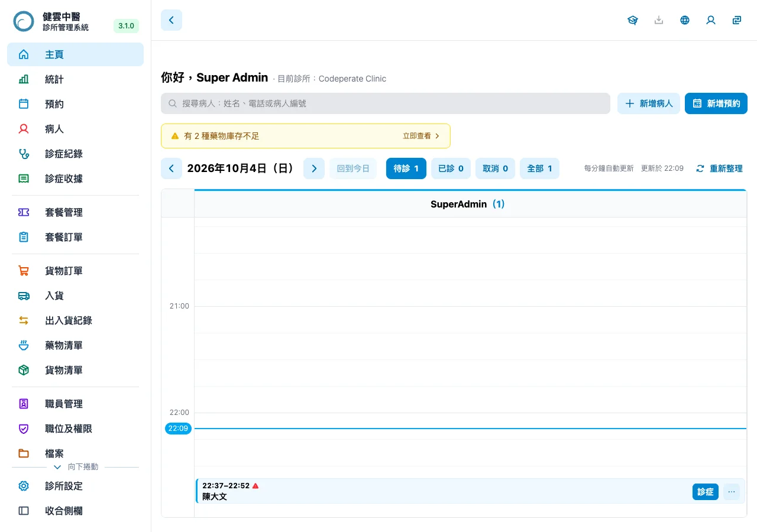Open 診症紀錄 consultation records
This screenshot has height=532, width=757.
coord(75,154)
